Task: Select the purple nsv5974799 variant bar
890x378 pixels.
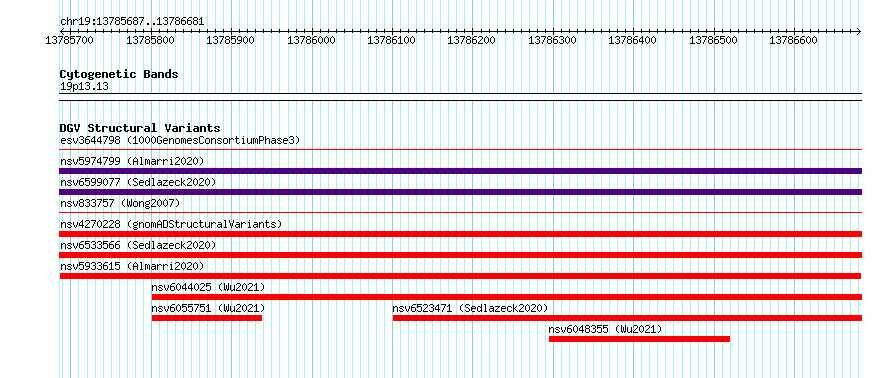Action: [460, 171]
